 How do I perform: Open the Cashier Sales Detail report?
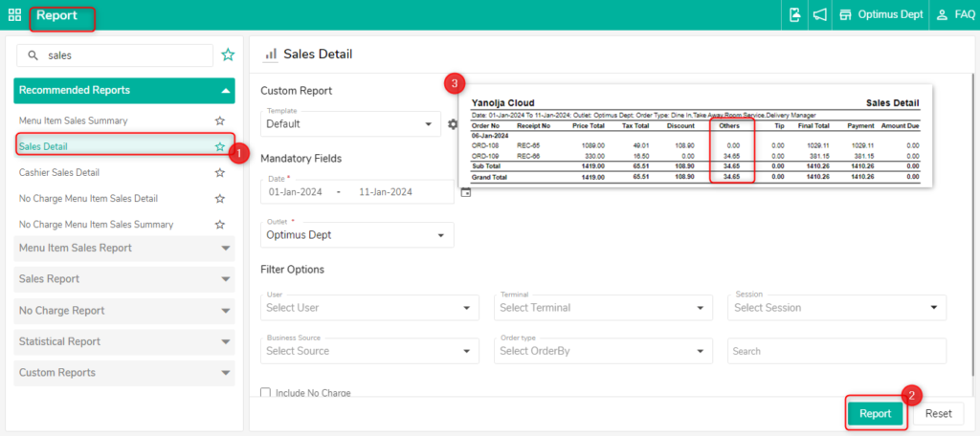click(58, 172)
